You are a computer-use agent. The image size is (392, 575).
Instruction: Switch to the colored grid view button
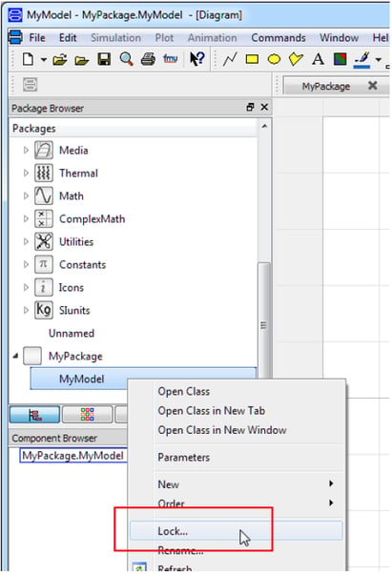pos(88,415)
